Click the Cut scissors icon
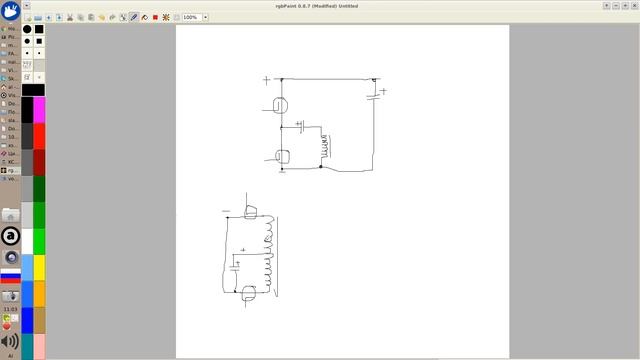 [70, 18]
